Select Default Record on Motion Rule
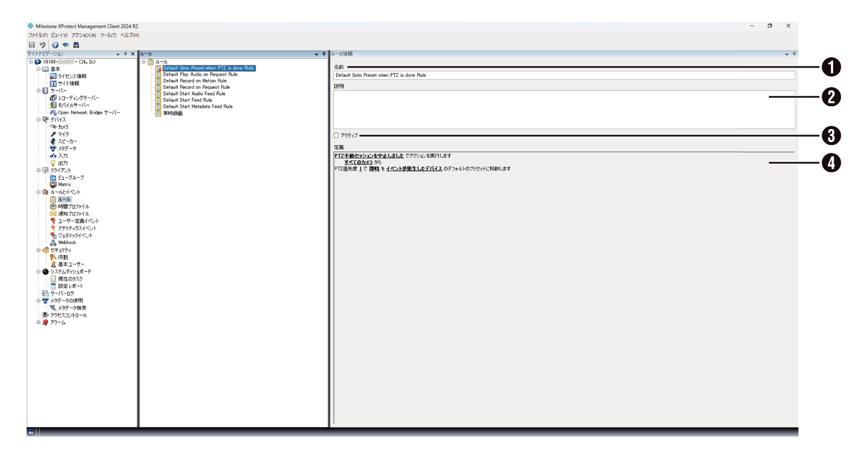 [x=194, y=81]
